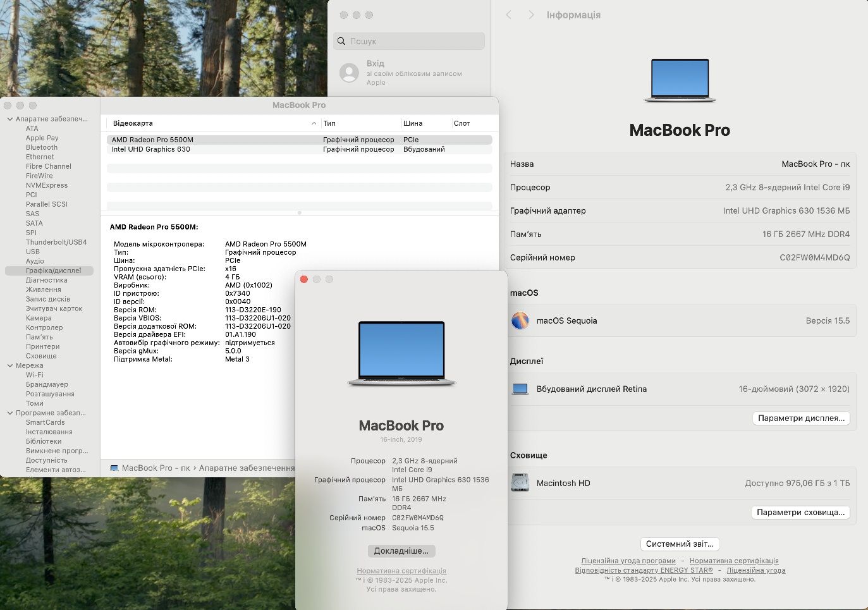Image resolution: width=868 pixels, height=610 pixels.
Task: Click the Тип column header
Action: click(x=329, y=123)
